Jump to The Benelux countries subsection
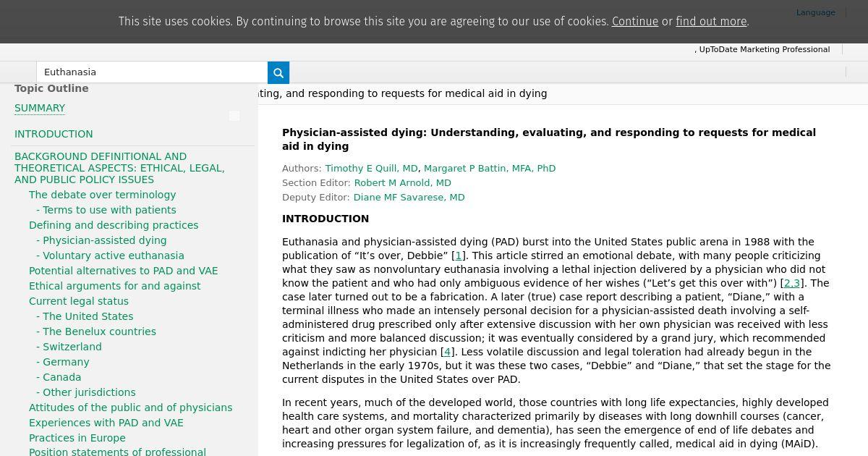This screenshot has width=868, height=456. click(99, 332)
